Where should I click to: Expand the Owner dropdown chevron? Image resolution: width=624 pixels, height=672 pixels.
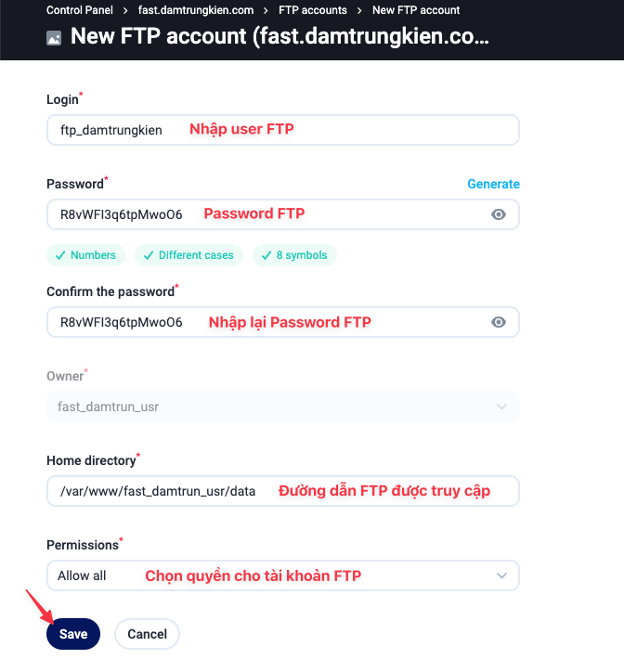pos(501,407)
